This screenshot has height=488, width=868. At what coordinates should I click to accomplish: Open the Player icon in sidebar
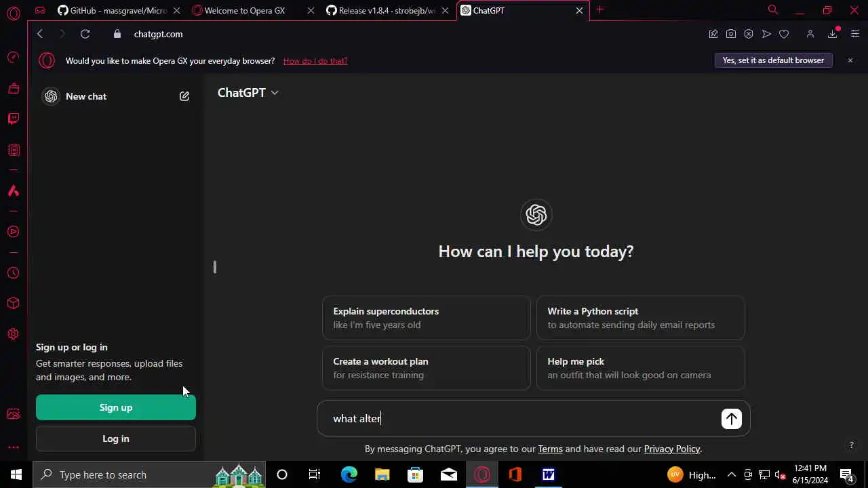click(x=13, y=232)
